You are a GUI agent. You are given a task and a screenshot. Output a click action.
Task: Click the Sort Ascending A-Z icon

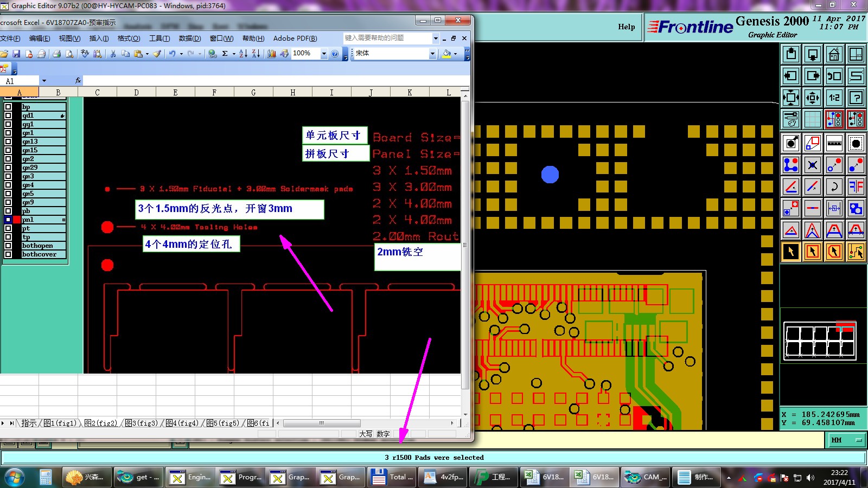click(243, 54)
